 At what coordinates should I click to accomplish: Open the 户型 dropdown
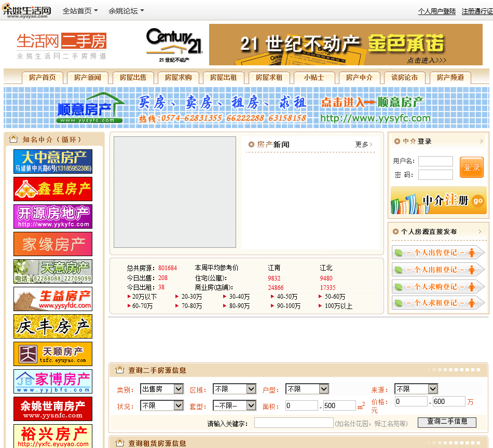point(307,389)
